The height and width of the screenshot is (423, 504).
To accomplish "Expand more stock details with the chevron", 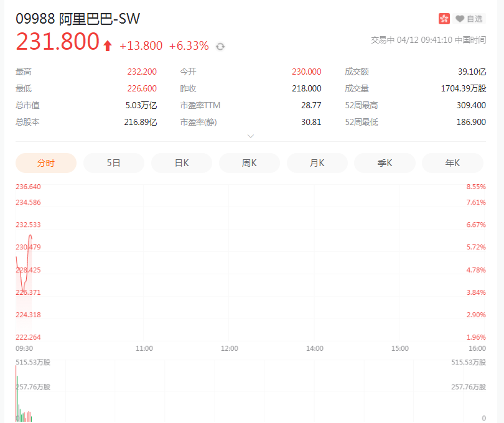I will click(x=251, y=136).
